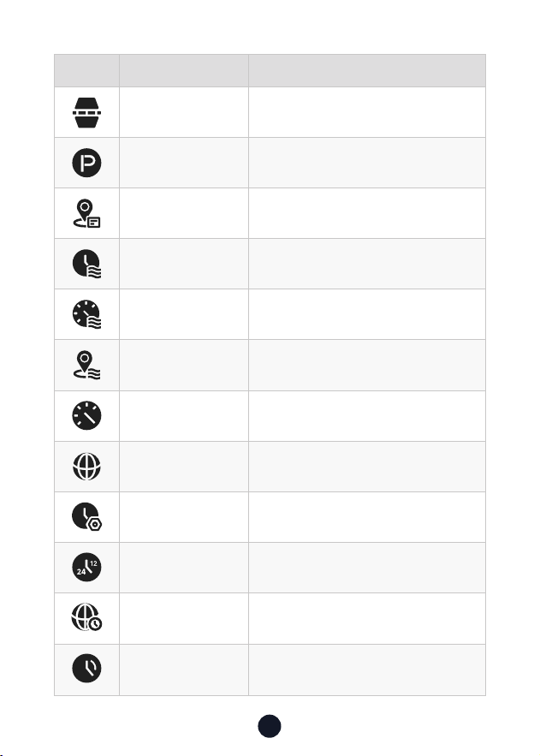Click the middle cell next to 24/12 clock icon
The height and width of the screenshot is (756, 540).
tap(184, 568)
